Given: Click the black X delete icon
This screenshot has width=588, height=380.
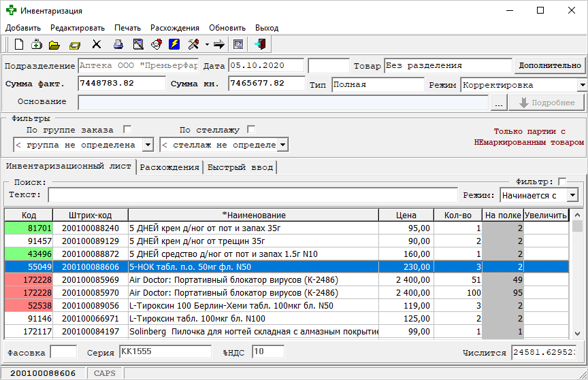Looking at the screenshot, I should click(x=97, y=45).
